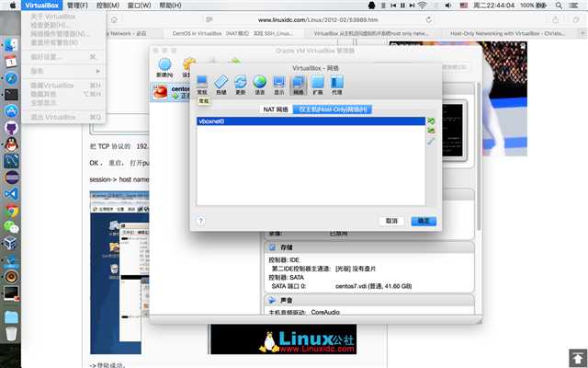Open the 控制(M) menu
This screenshot has width=588, height=368.
[107, 6]
